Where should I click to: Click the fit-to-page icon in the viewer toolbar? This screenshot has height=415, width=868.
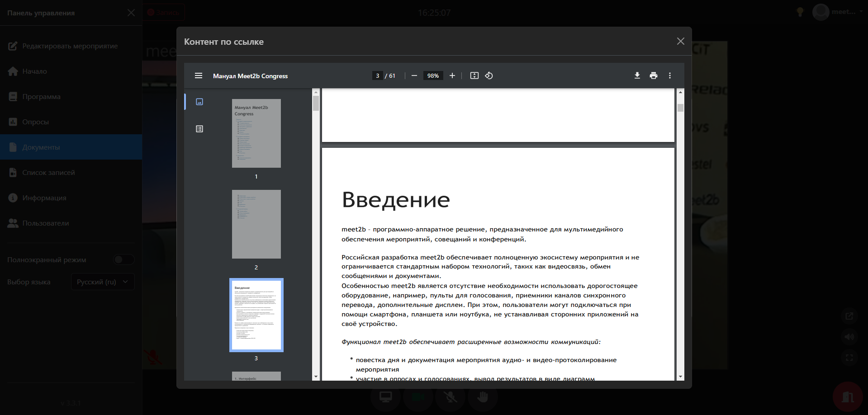pyautogui.click(x=474, y=75)
